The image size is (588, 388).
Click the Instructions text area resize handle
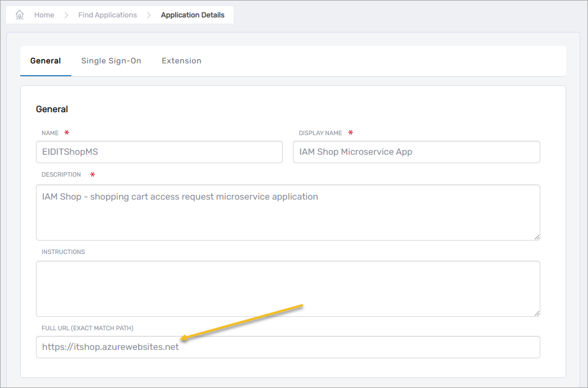click(x=536, y=313)
